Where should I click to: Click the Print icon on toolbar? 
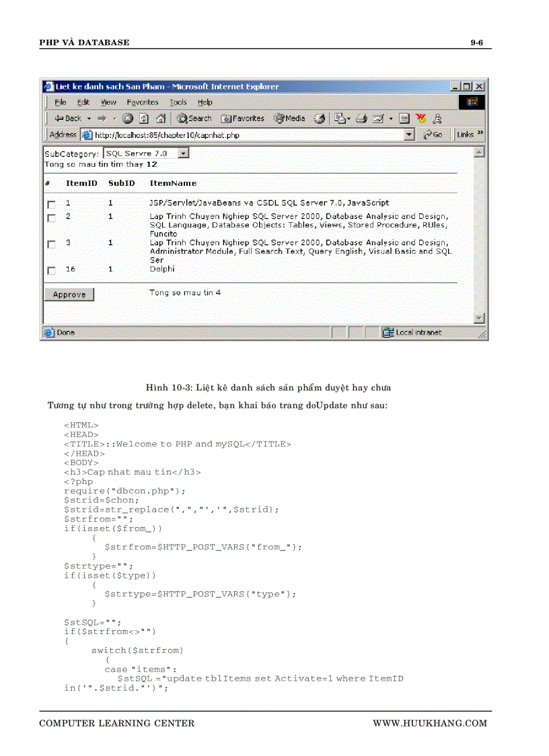[361, 118]
